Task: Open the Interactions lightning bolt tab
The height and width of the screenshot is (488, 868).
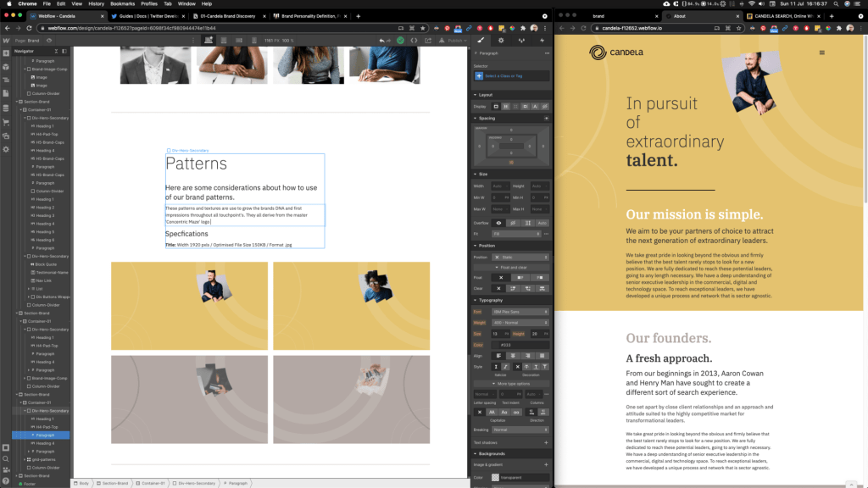Action: coord(542,40)
